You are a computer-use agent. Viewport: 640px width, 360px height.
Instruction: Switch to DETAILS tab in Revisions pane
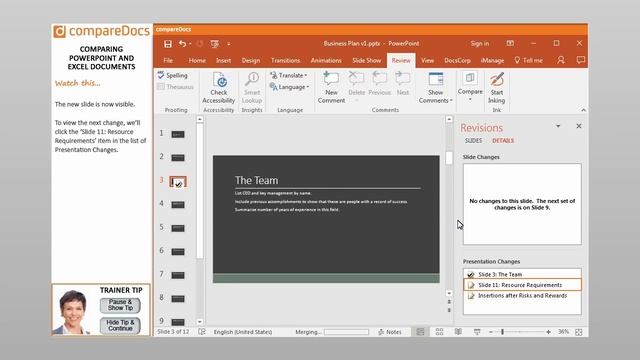pos(503,140)
